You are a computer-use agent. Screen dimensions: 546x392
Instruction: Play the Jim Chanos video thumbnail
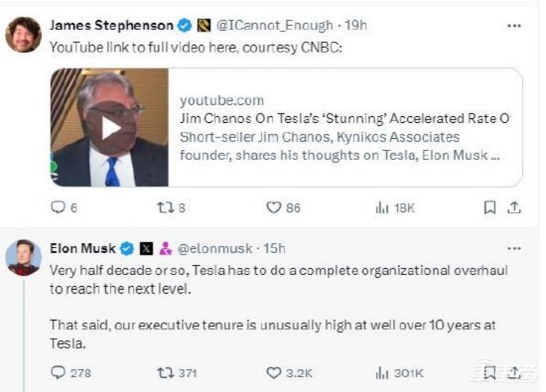110,128
